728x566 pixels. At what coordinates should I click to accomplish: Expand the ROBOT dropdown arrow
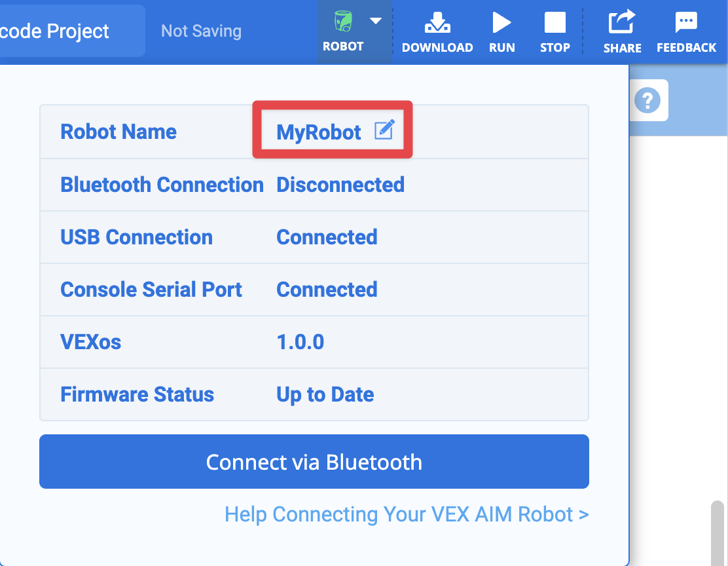375,22
